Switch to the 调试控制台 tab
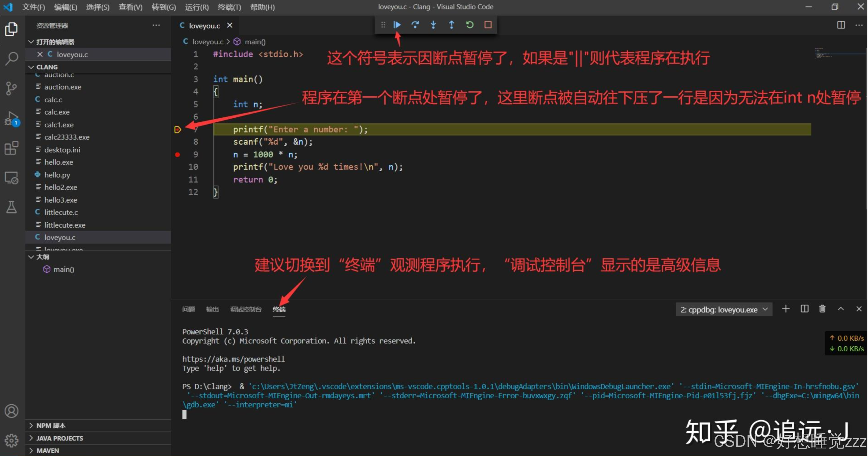The width and height of the screenshot is (868, 456). [x=246, y=309]
